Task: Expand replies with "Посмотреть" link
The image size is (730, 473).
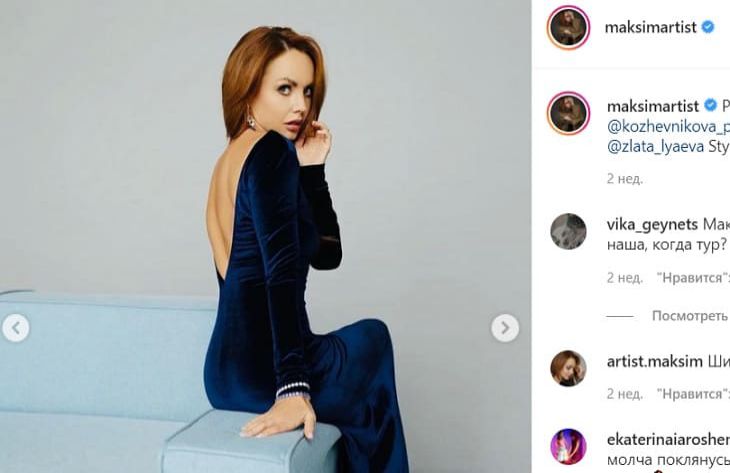Action: point(690,316)
